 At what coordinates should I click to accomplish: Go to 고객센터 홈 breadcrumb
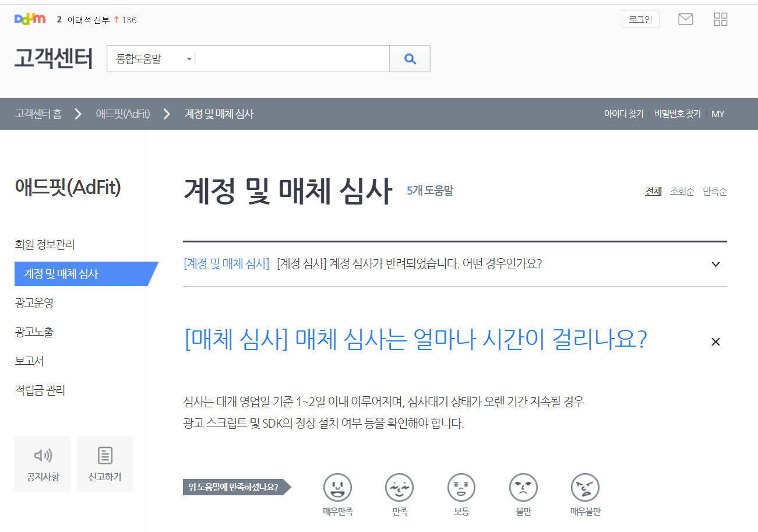38,114
